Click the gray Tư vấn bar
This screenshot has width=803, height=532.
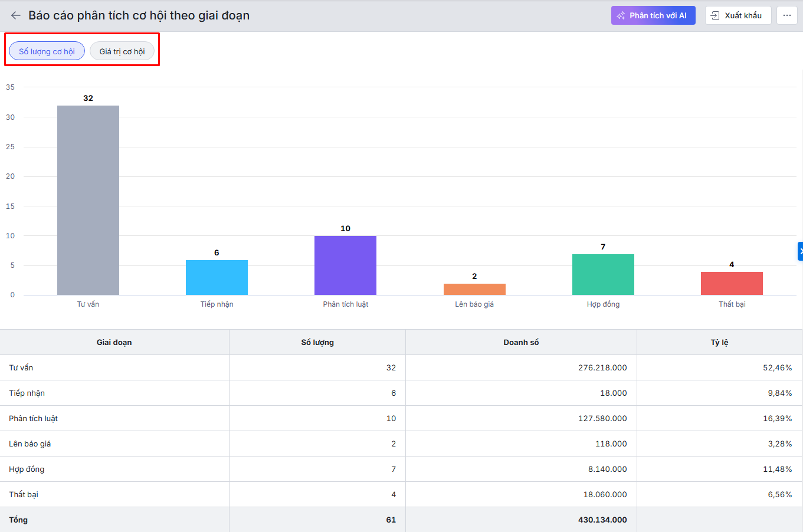88,201
